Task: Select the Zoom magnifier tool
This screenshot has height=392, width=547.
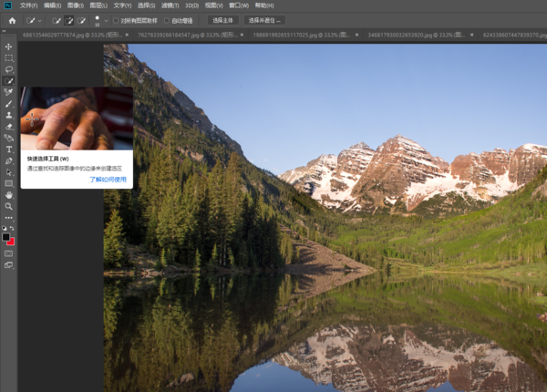Action: (x=8, y=207)
